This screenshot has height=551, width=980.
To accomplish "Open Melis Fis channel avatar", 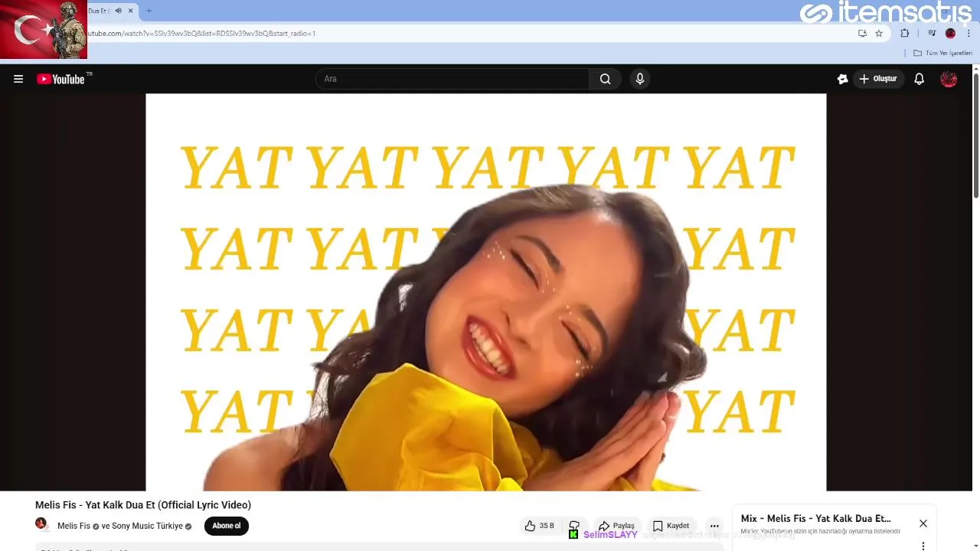I will [41, 524].
